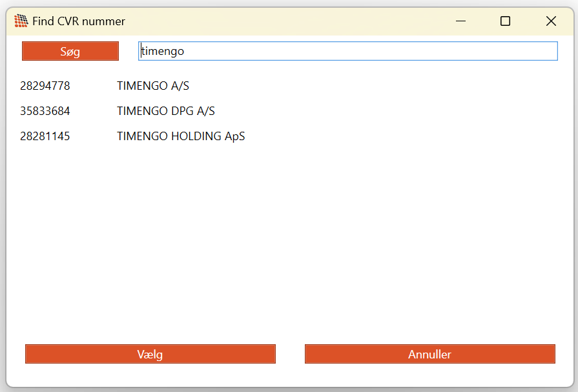This screenshot has height=392, width=578.
Task: Maximize the Find CVR nummer window
Action: 505,21
